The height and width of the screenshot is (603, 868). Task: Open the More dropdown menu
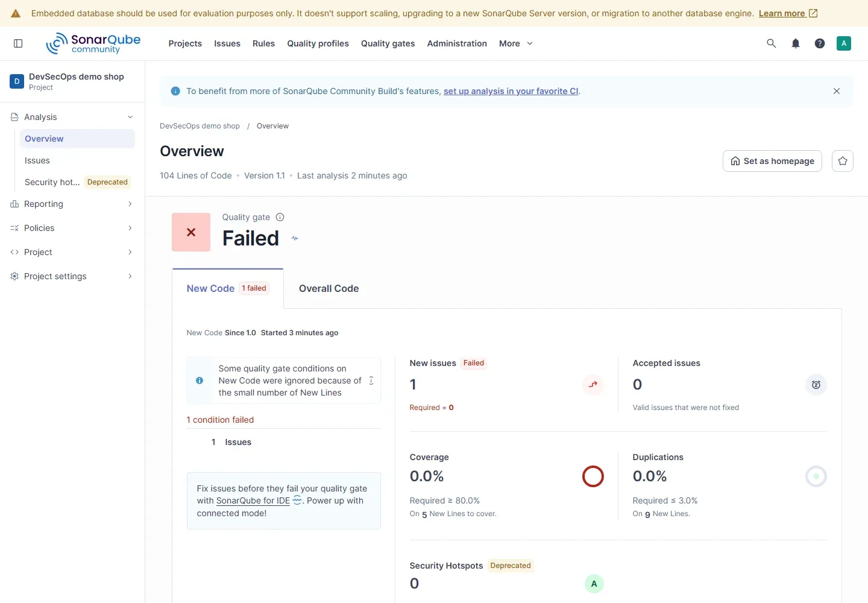[x=516, y=43]
